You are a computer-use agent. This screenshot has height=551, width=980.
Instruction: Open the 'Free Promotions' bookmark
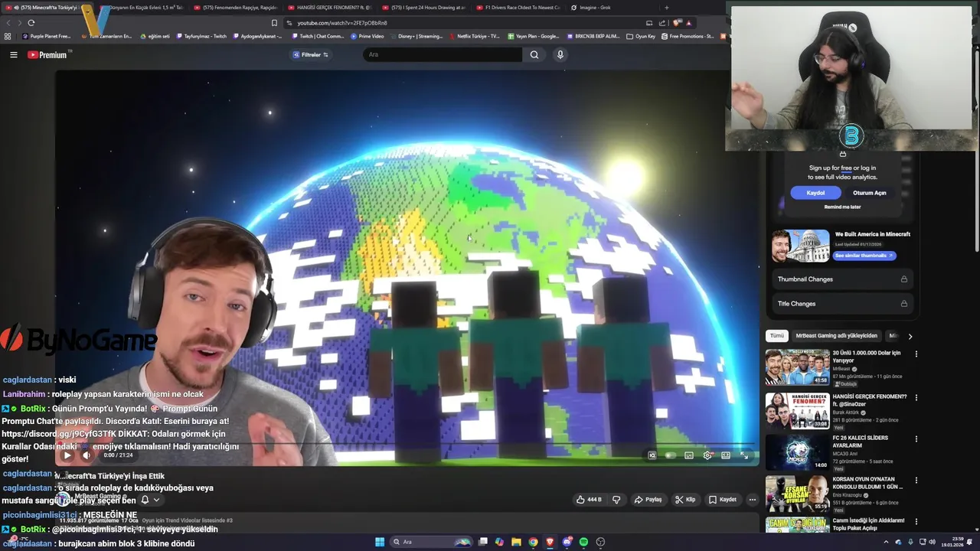click(x=688, y=36)
